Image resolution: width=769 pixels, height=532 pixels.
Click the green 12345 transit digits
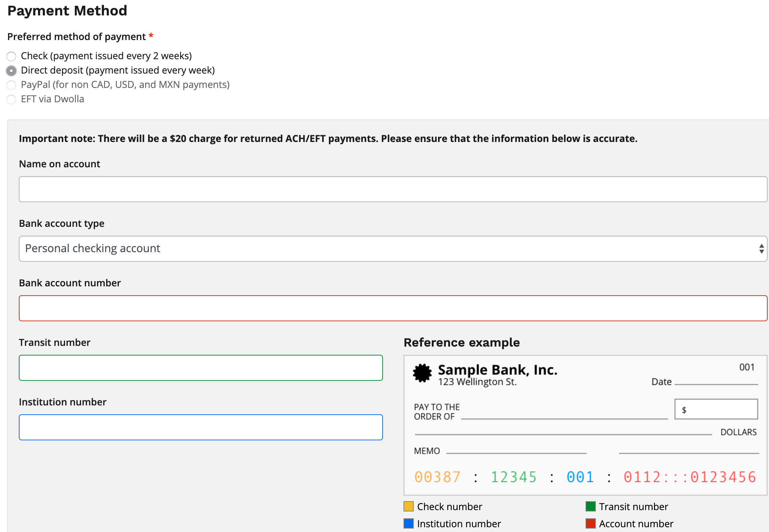coord(513,477)
